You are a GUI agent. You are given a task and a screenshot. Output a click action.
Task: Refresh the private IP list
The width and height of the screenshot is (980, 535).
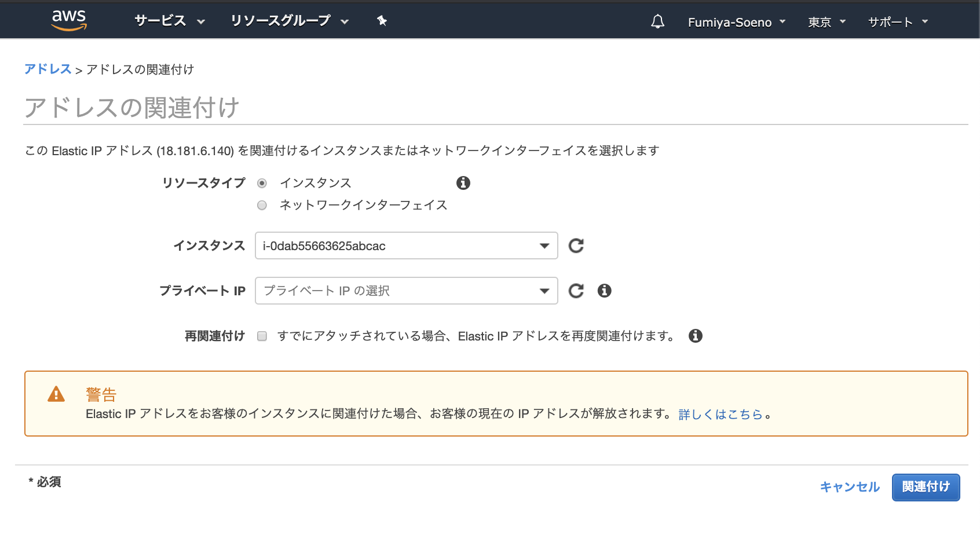click(576, 291)
